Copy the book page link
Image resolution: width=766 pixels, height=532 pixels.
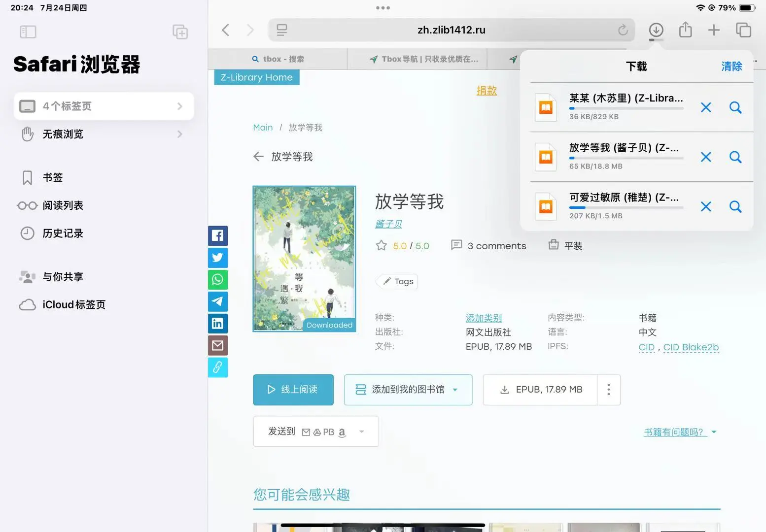[217, 367]
